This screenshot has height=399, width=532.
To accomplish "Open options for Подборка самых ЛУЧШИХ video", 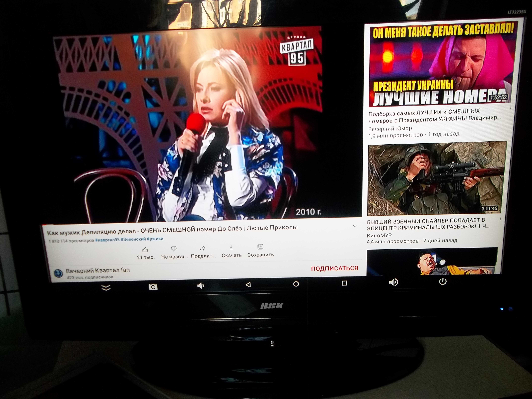I will coord(510,108).
